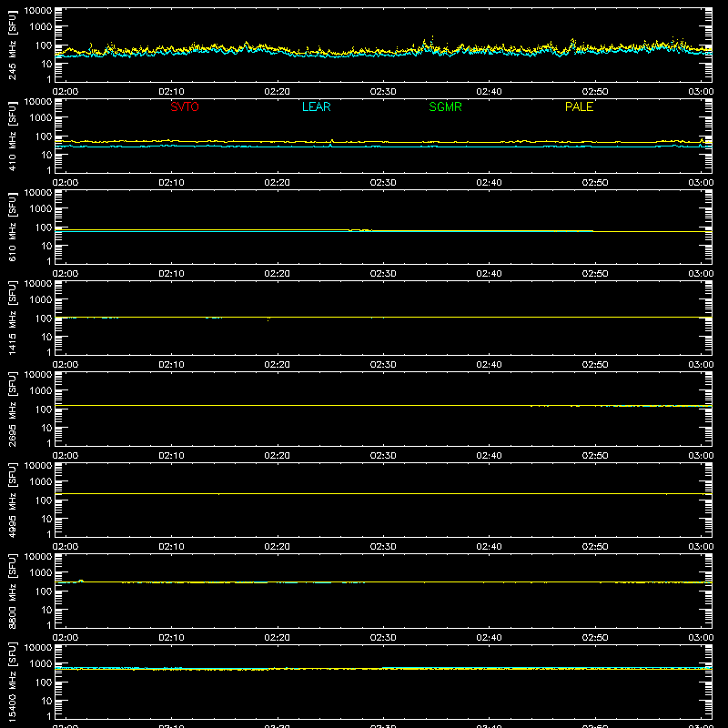728x728 pixels.
Task: Select the 15400 MHz [SFU] axis label
Action: click(12, 682)
